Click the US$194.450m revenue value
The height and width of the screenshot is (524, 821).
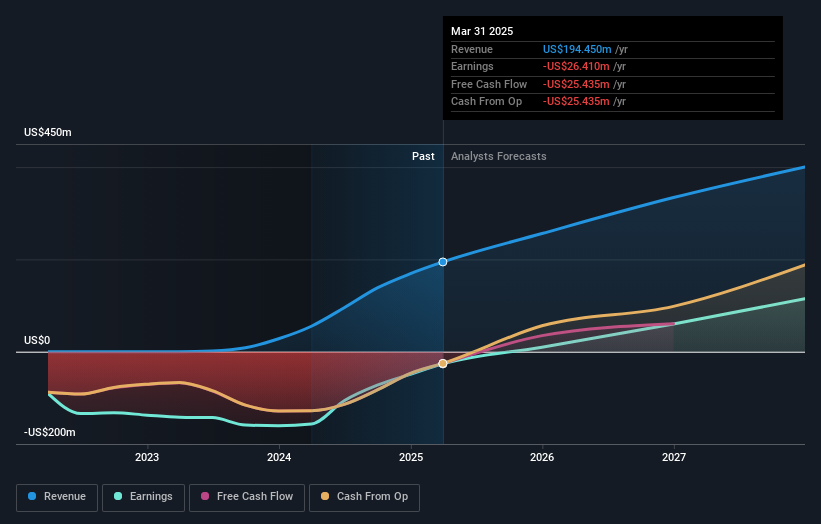click(x=577, y=49)
